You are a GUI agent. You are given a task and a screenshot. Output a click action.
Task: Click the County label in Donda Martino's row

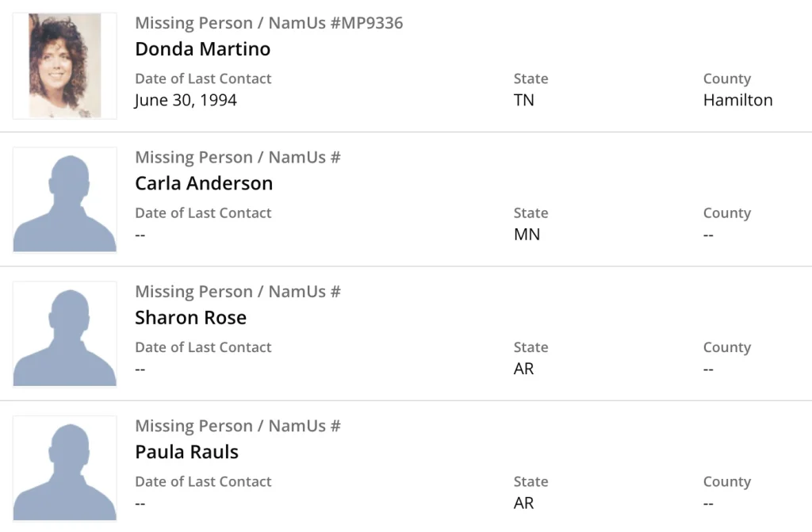[x=726, y=78]
